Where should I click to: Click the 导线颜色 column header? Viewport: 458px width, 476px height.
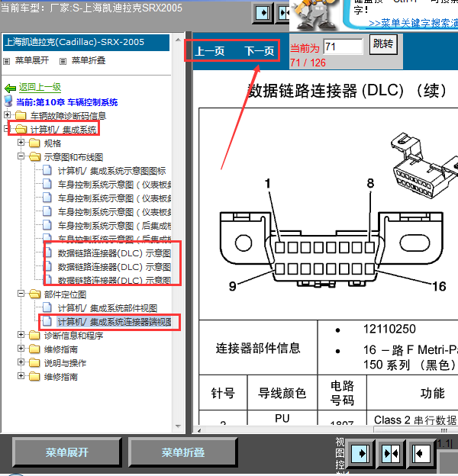[282, 394]
